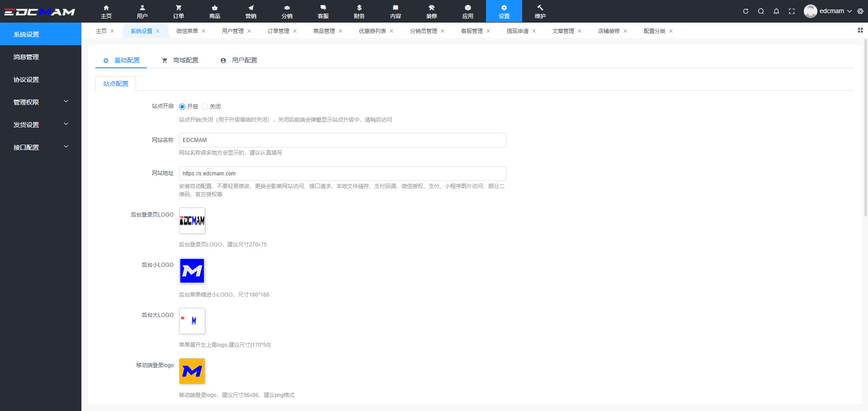The width and height of the screenshot is (868, 411).
Task: Click the refresh icon in top bar
Action: click(x=745, y=11)
